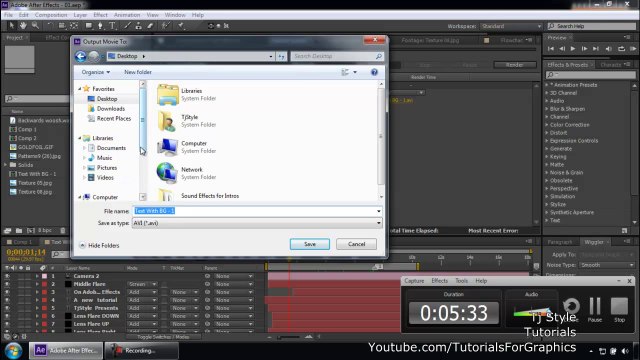Select the Selection arrow tool in After Effects toolbar
This screenshot has height=360, width=640.
11,26
